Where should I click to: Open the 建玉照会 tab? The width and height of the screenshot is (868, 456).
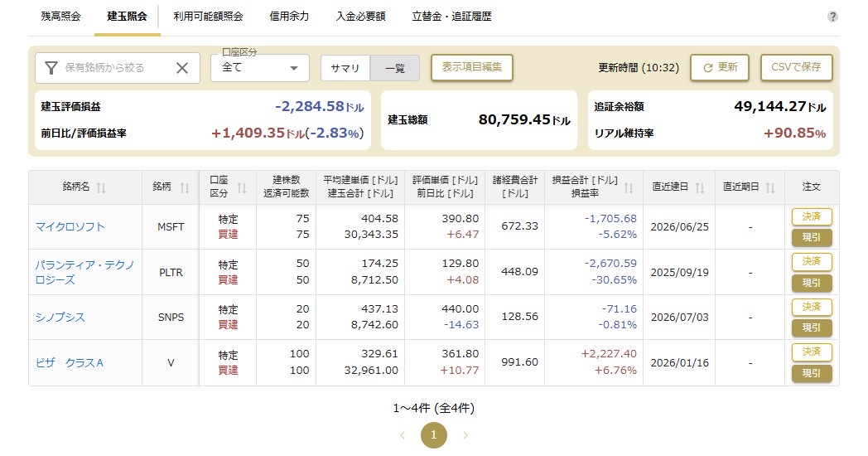[x=128, y=17]
